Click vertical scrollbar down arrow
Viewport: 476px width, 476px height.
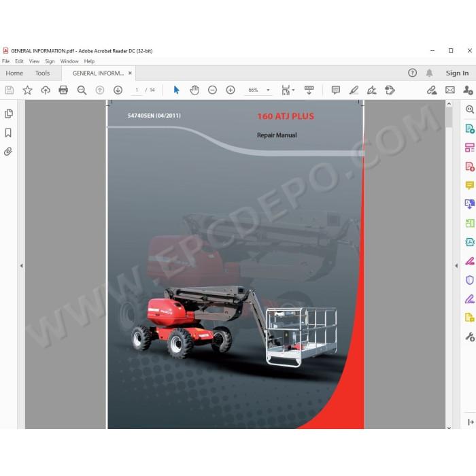tap(449, 428)
